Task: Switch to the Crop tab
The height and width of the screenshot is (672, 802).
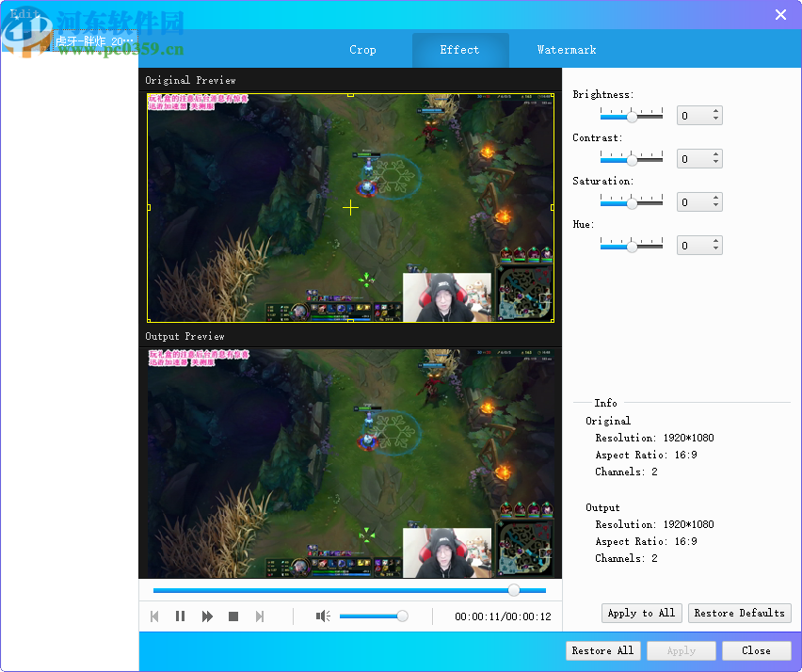Action: click(362, 50)
